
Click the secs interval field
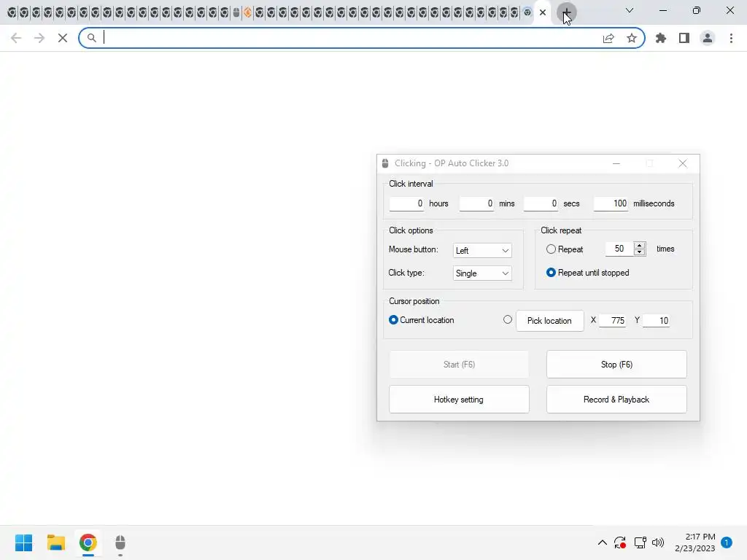[541, 203]
